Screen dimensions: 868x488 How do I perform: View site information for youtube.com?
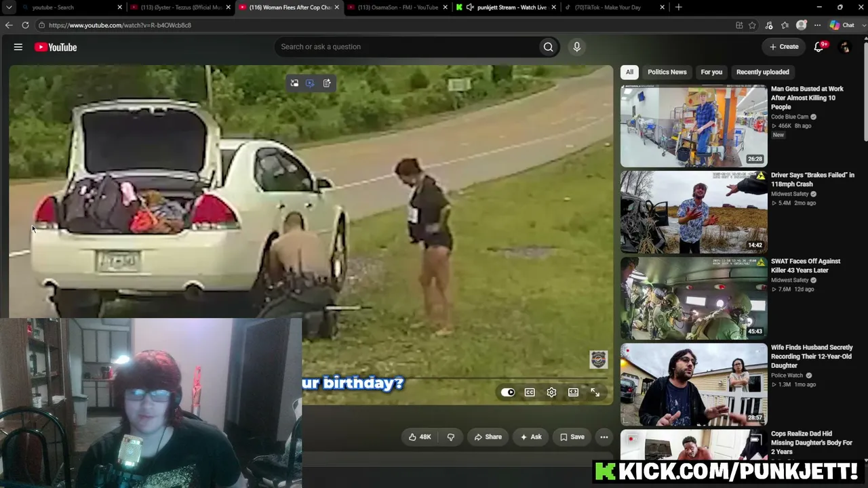[41, 25]
